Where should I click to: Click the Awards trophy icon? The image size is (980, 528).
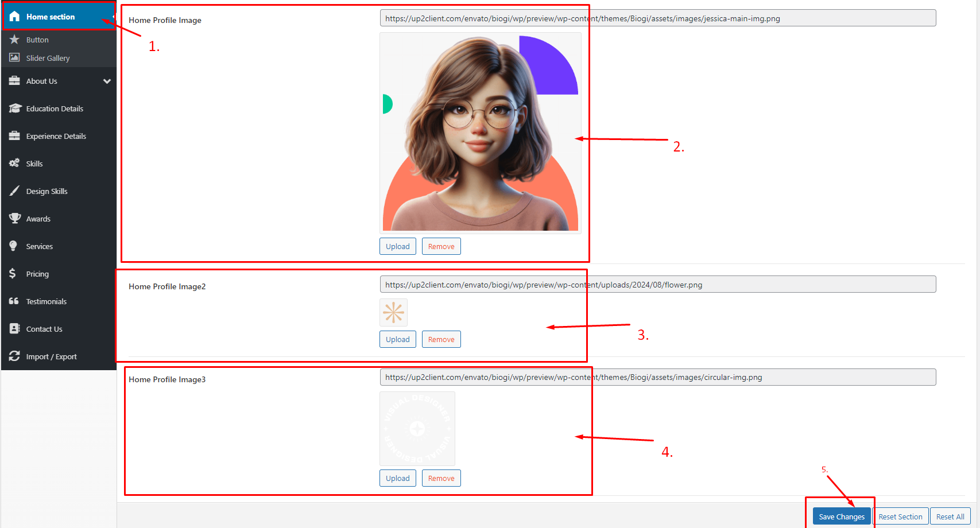pos(15,219)
